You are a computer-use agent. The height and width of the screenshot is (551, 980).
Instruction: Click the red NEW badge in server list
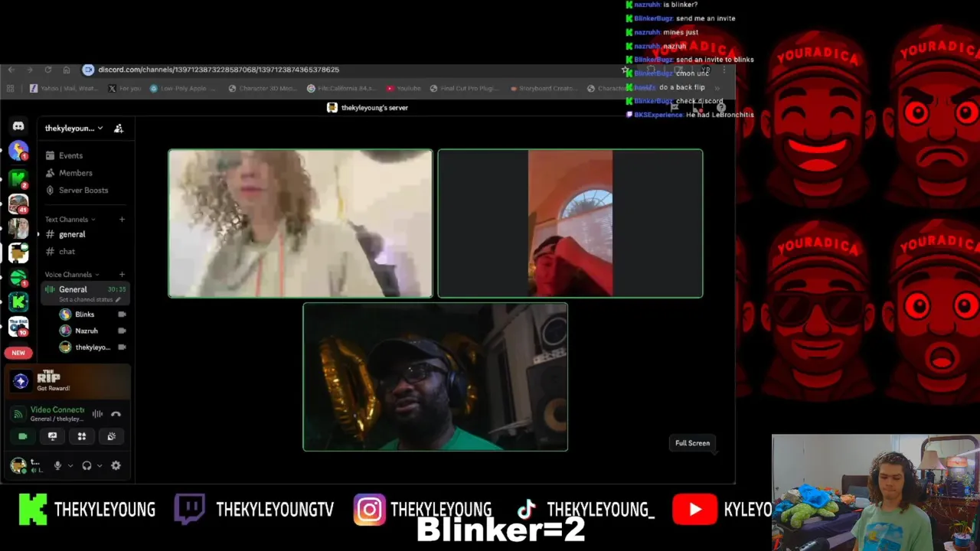(18, 353)
